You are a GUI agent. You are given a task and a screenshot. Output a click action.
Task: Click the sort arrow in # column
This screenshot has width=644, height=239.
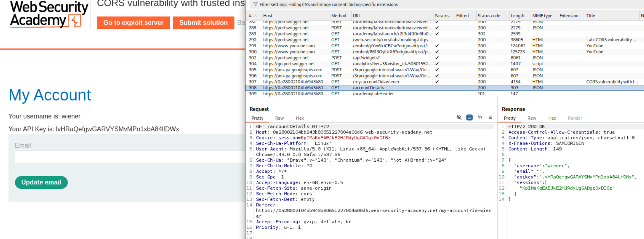pos(255,16)
